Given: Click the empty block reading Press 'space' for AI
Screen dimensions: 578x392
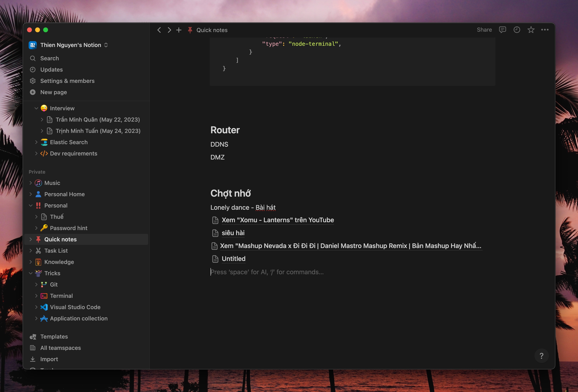Looking at the screenshot, I should pos(267,272).
